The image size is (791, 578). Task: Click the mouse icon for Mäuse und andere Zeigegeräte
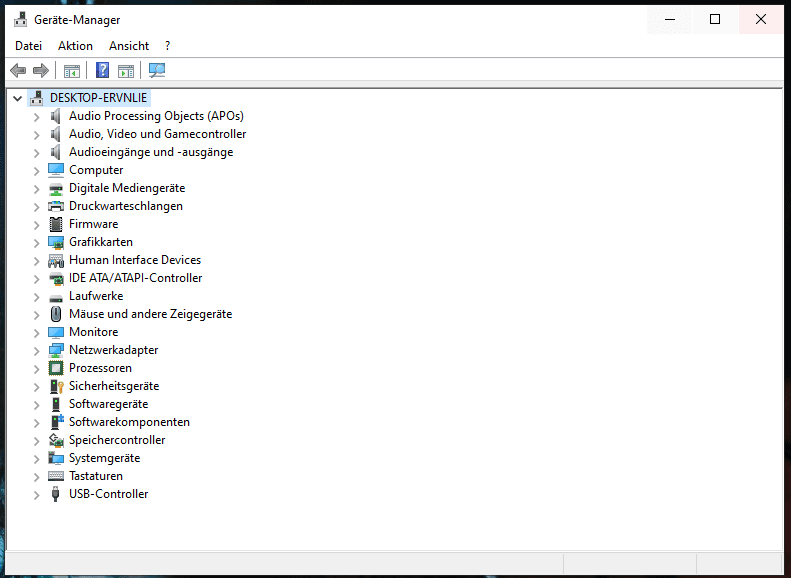56,314
